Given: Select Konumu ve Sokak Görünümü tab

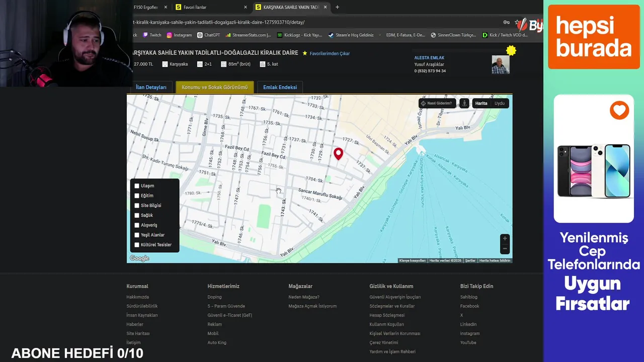Looking at the screenshot, I should (215, 87).
